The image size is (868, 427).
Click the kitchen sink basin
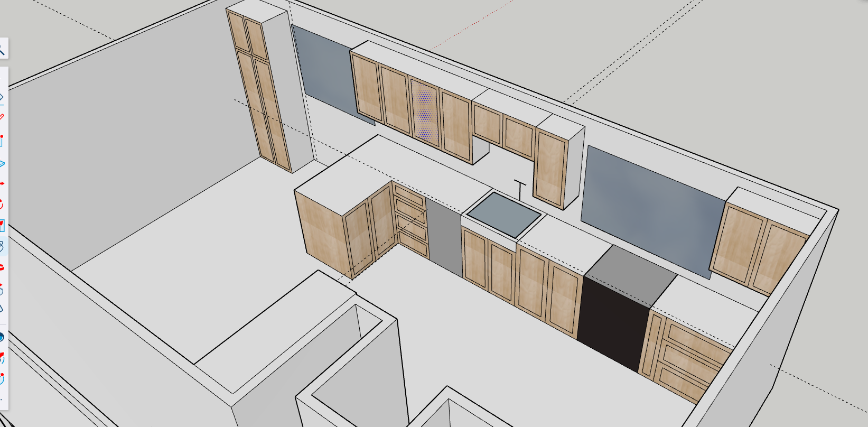(503, 215)
